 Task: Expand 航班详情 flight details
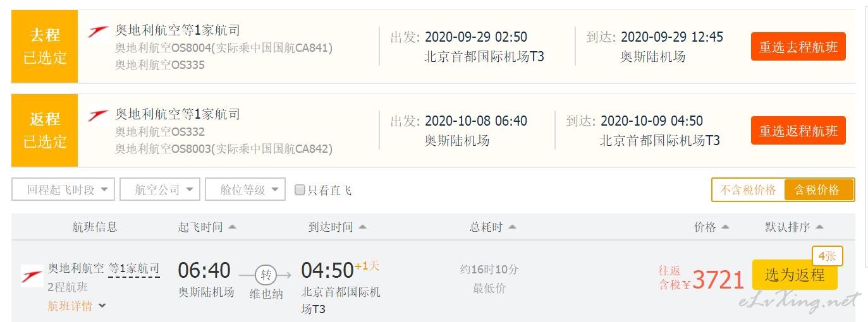(x=76, y=306)
